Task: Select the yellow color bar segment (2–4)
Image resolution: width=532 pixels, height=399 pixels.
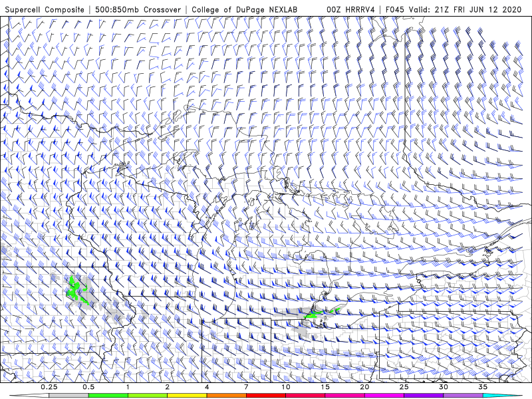Action: 187,396
